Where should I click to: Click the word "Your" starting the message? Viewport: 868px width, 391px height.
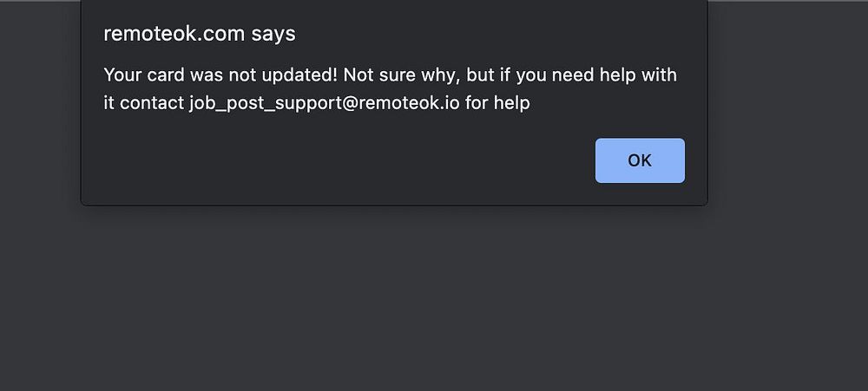pos(121,75)
